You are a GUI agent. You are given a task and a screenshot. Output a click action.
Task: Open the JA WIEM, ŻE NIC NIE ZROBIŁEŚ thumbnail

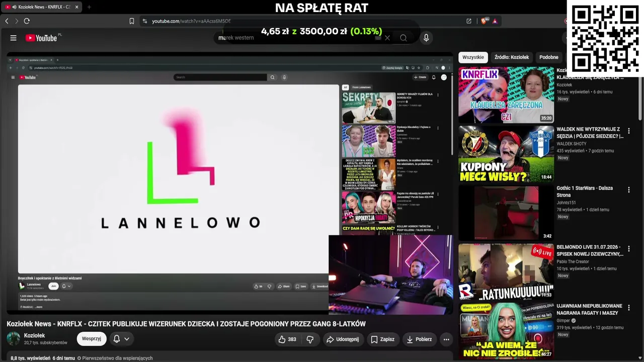(506, 331)
